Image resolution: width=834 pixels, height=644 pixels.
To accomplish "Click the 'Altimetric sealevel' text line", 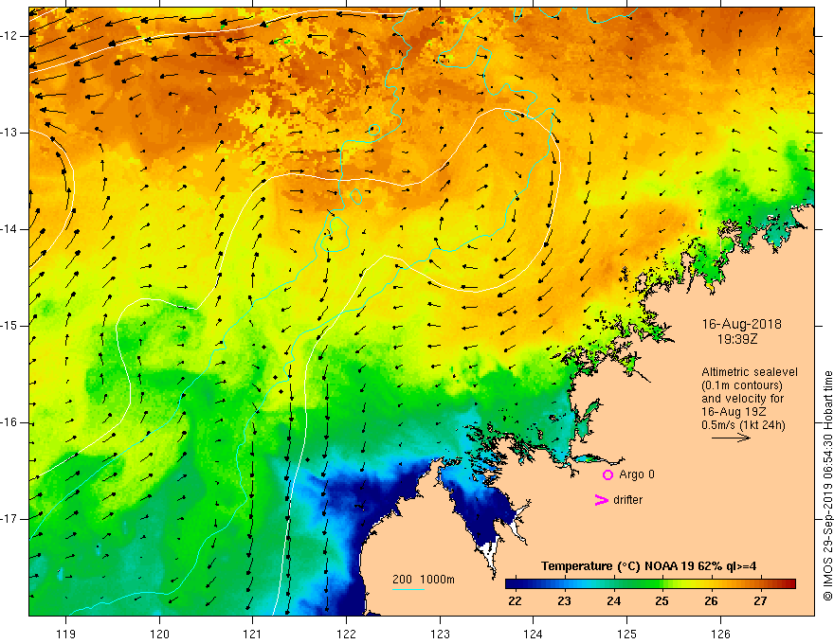I will tap(750, 372).
